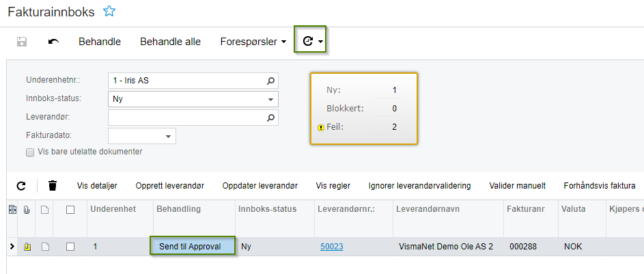Click Opprett leverandør button
The height and width of the screenshot is (274, 644).
pos(169,186)
